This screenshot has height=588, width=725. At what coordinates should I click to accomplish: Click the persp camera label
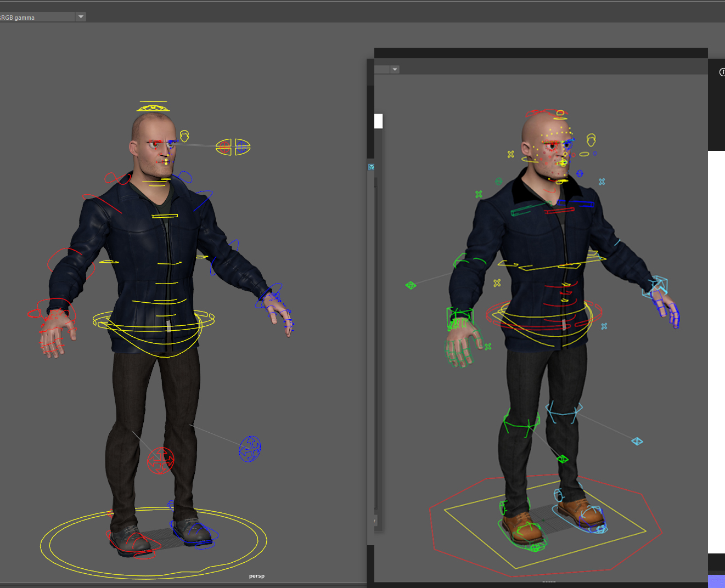tap(256, 576)
